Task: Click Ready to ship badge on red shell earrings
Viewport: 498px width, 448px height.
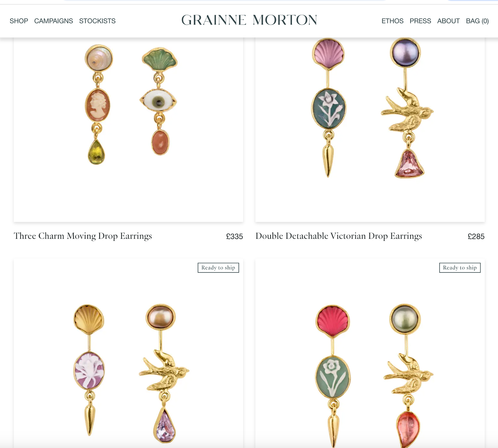Action: (x=460, y=268)
